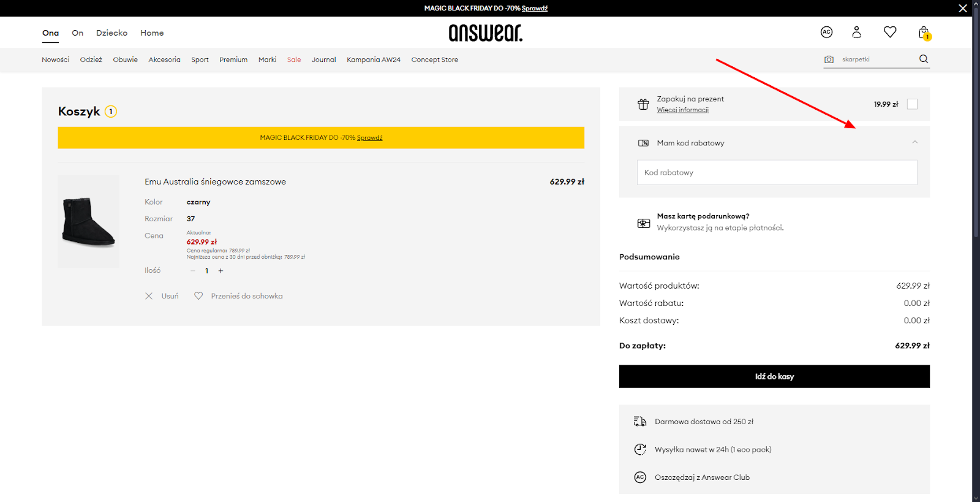This screenshot has width=980, height=502.
Task: Click Sprawdź link in top black banner
Action: coord(535,8)
